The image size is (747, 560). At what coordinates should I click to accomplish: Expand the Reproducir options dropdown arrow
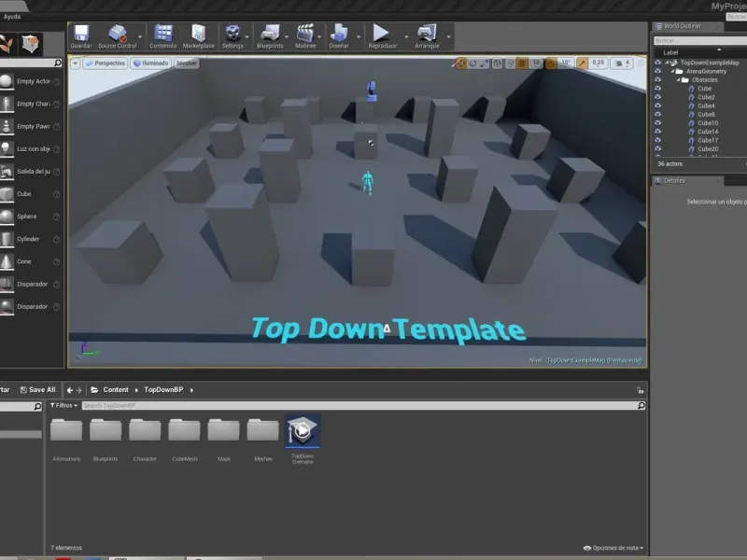pyautogui.click(x=406, y=36)
